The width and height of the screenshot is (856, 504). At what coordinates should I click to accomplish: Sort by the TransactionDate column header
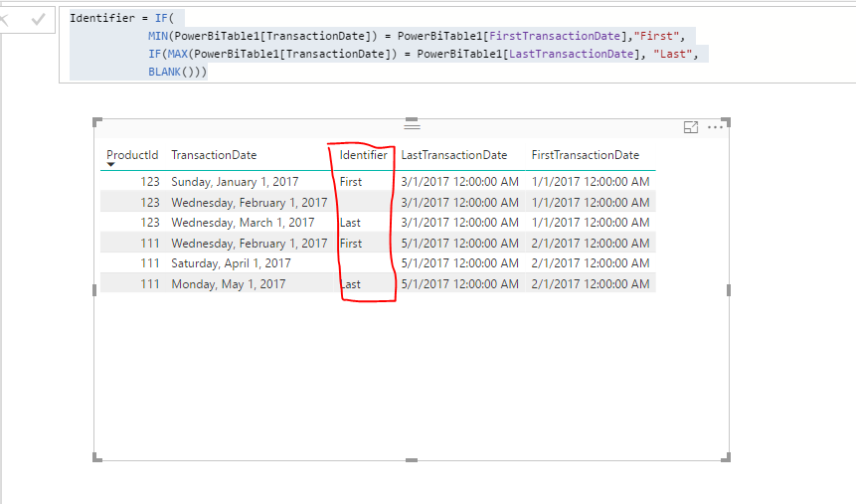(214, 155)
